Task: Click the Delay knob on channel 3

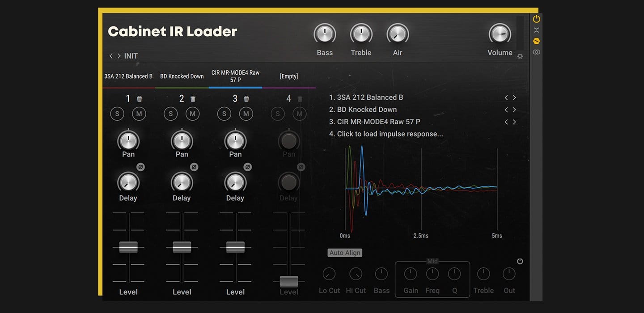Action: [x=235, y=182]
